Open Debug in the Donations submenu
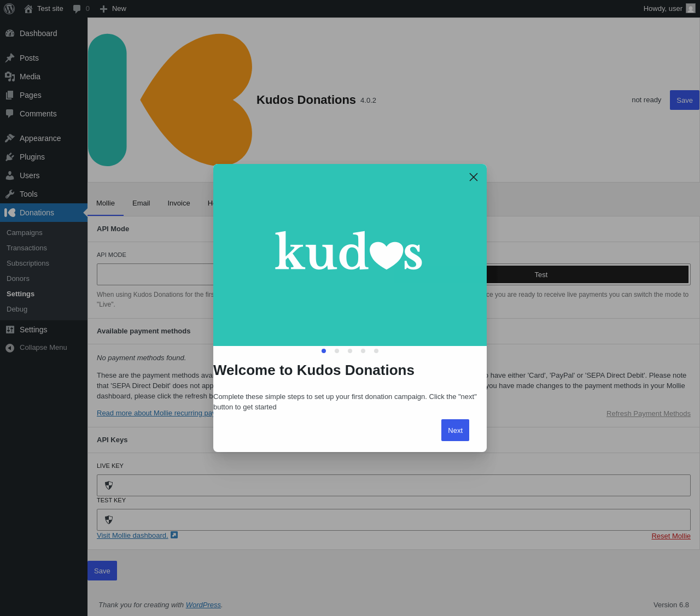The width and height of the screenshot is (700, 616). [x=17, y=309]
